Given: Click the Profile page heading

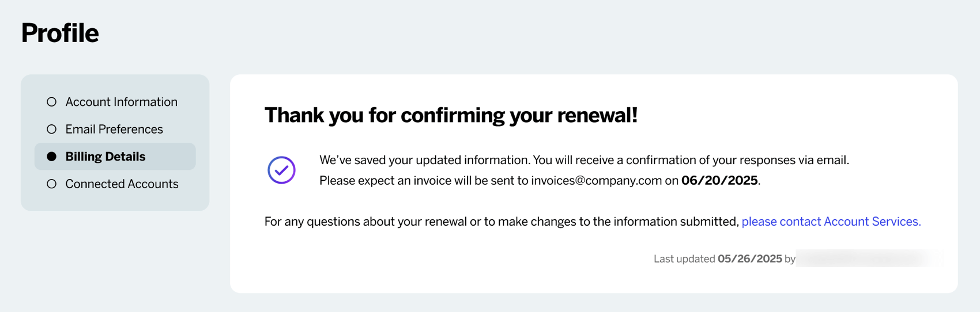Looking at the screenshot, I should 60,33.
